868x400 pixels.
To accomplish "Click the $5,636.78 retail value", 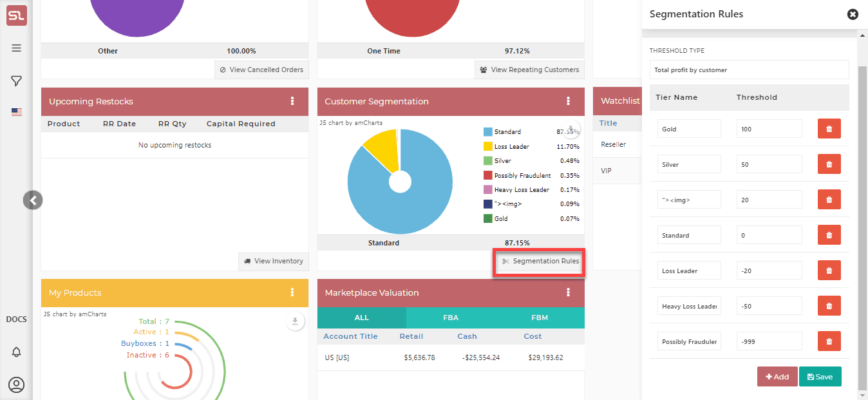I will tap(419, 357).
